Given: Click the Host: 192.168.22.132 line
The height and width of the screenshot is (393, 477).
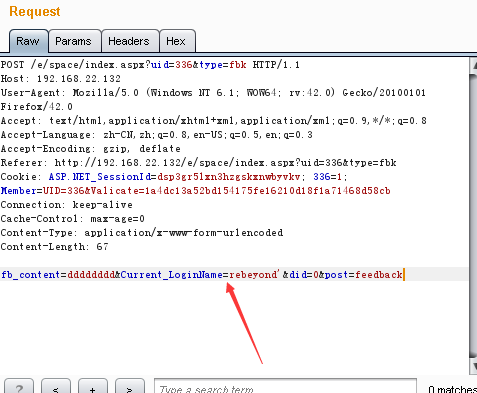Looking at the screenshot, I should coord(61,79).
